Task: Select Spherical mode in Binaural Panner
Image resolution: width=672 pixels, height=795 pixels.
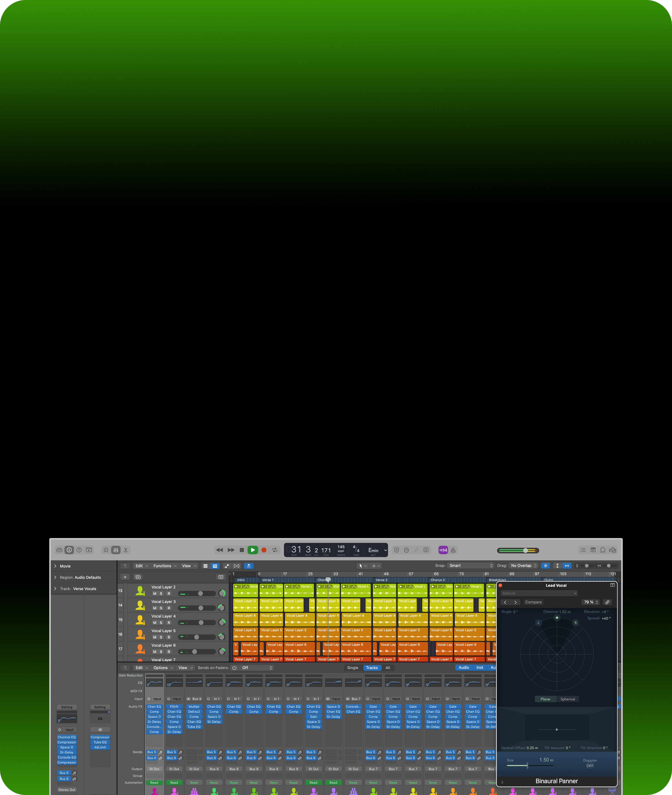Action: 568,699
